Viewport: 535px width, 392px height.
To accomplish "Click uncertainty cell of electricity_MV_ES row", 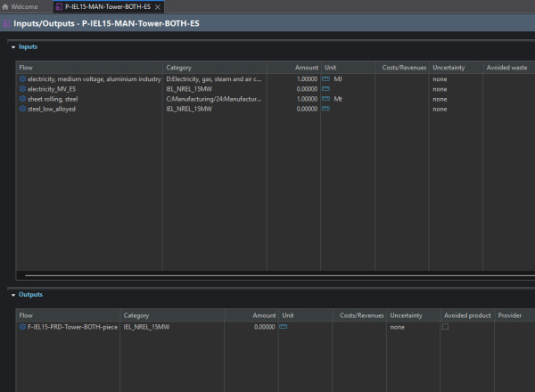I will pyautogui.click(x=455, y=89).
